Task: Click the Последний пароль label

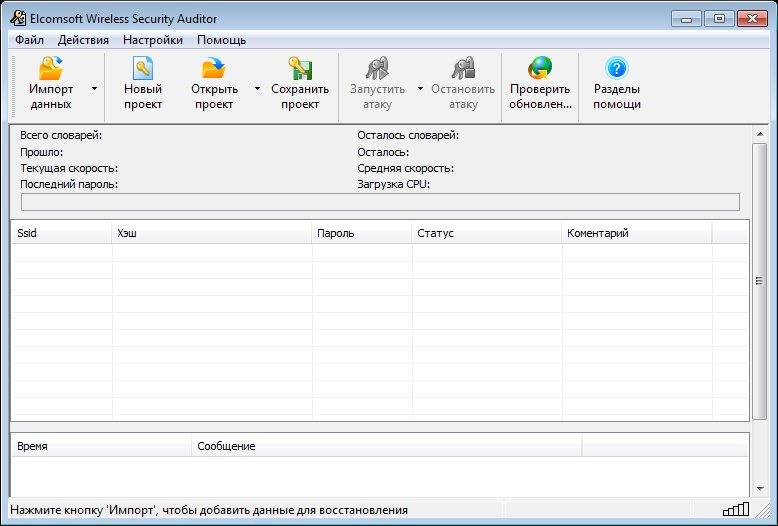Action: pos(69,184)
